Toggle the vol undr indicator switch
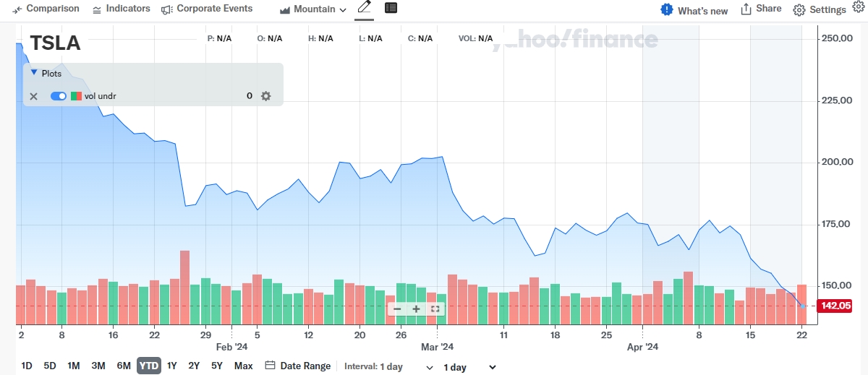The width and height of the screenshot is (868, 375). pyautogui.click(x=59, y=96)
